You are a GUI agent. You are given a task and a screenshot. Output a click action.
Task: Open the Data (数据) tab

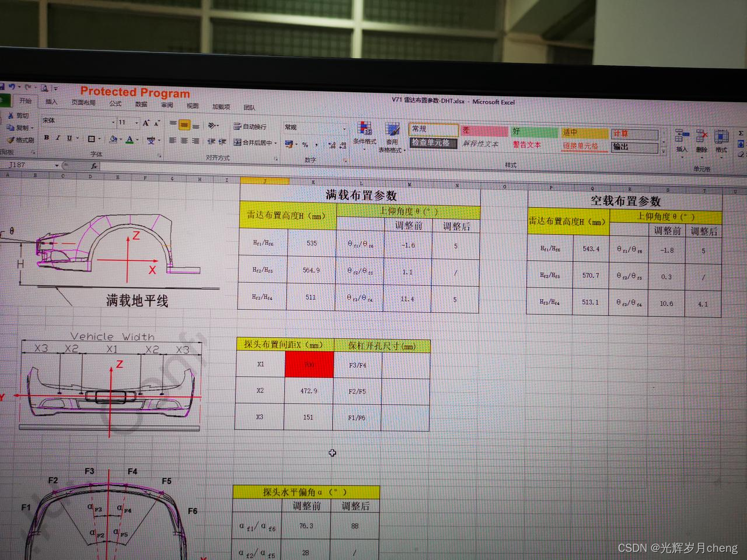pyautogui.click(x=141, y=104)
